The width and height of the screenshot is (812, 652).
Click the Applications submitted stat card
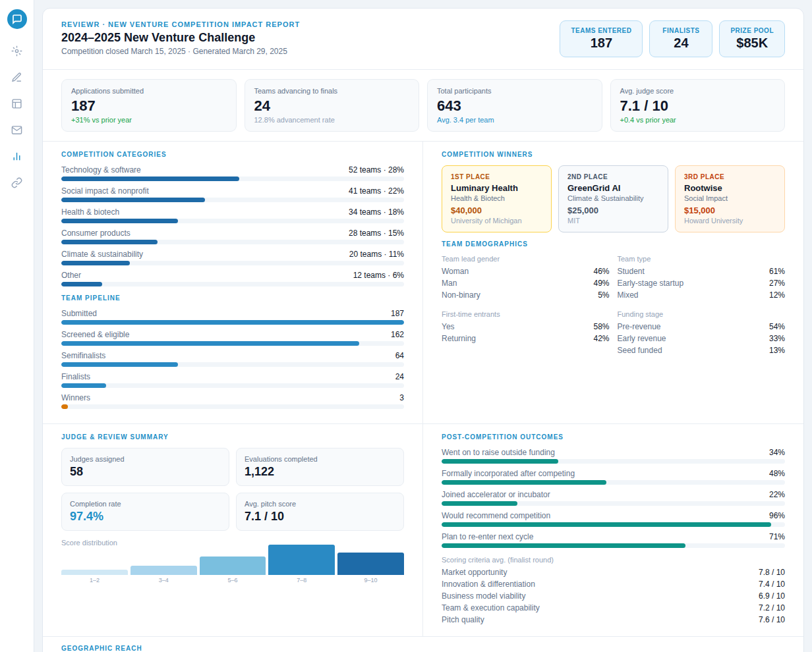click(x=149, y=105)
